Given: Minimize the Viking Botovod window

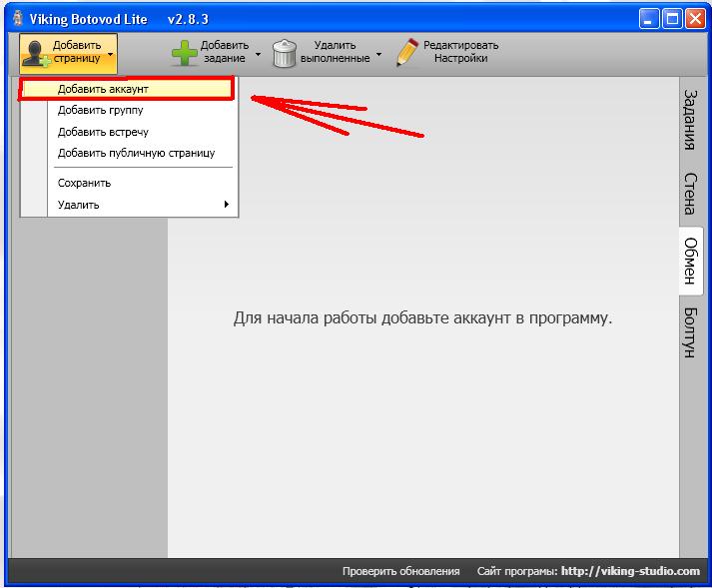Looking at the screenshot, I should point(649,19).
